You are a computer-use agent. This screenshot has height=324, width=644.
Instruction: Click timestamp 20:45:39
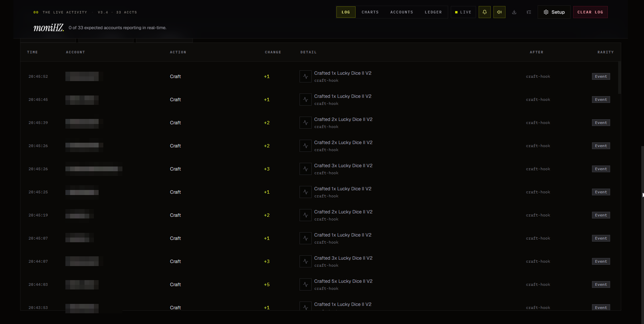point(38,123)
